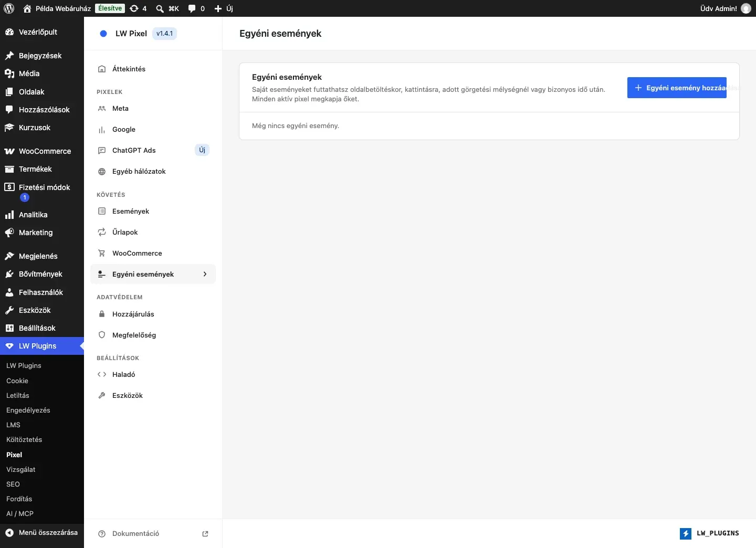Open the Analitika menu item

(x=42, y=215)
